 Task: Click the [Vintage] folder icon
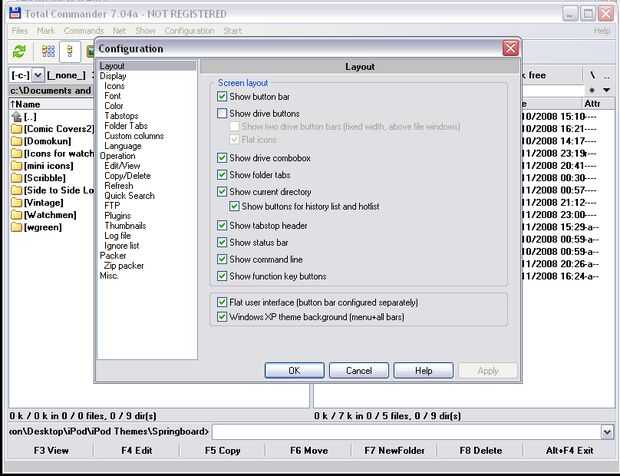pyautogui.click(x=16, y=202)
